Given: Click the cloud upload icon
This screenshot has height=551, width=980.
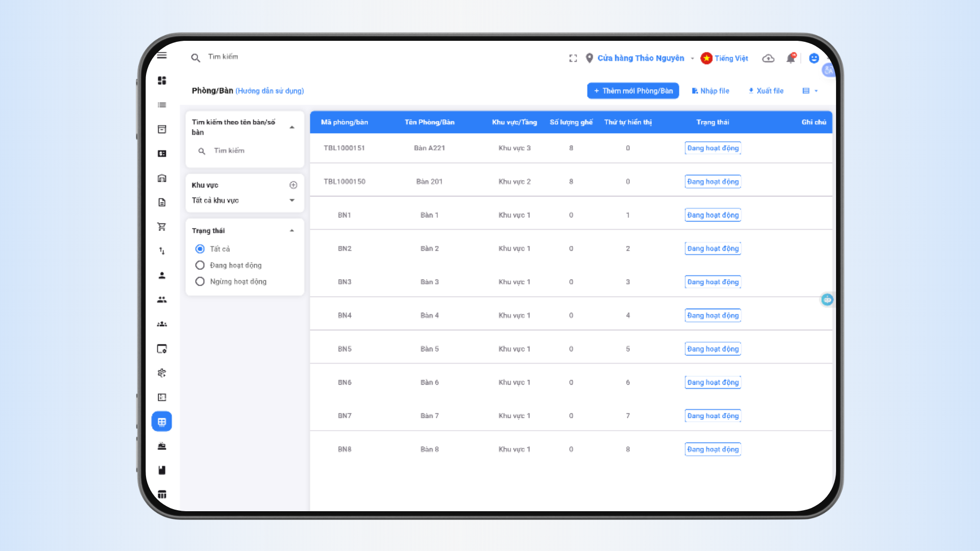Looking at the screenshot, I should pos(768,58).
